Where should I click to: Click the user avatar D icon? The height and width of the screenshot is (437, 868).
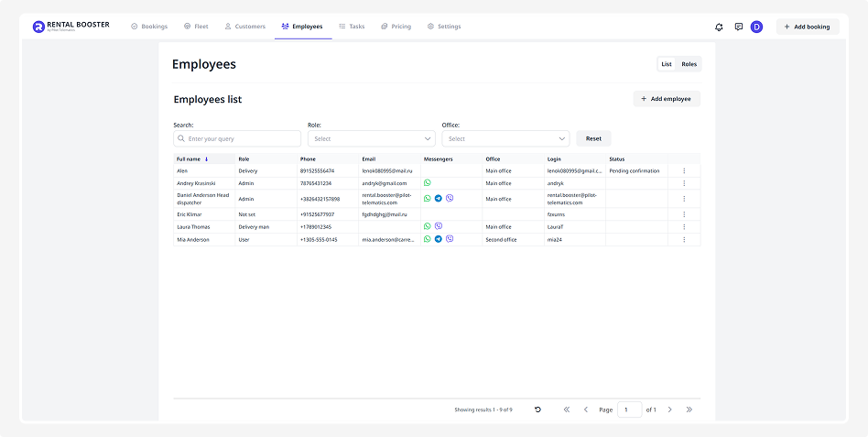[x=756, y=27]
